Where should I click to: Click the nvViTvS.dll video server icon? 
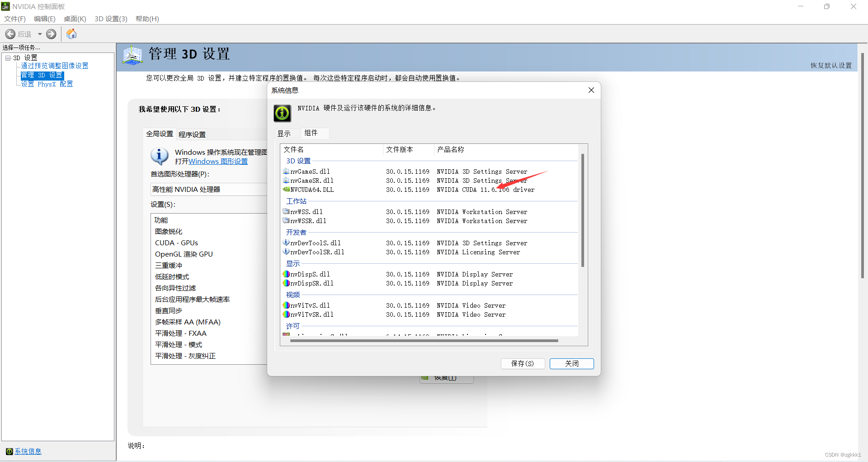[x=286, y=305]
